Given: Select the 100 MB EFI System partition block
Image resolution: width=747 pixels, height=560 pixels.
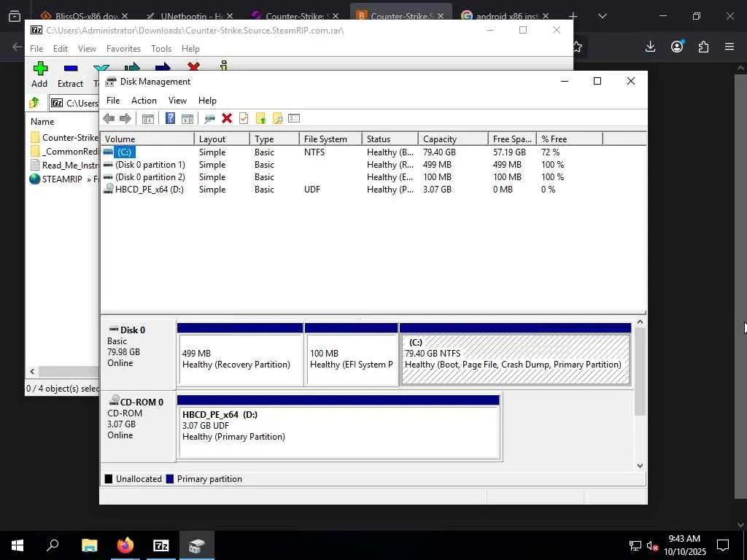Looking at the screenshot, I should pos(352,354).
